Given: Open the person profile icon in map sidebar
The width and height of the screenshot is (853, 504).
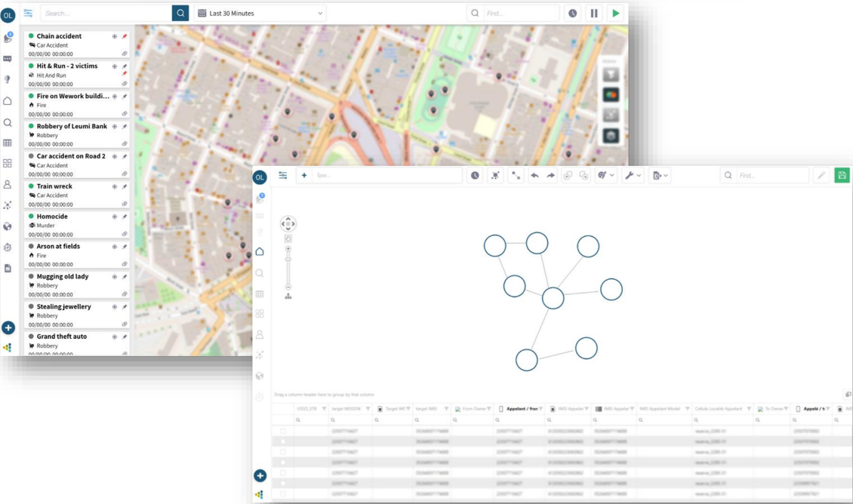Looking at the screenshot, I should (x=8, y=184).
